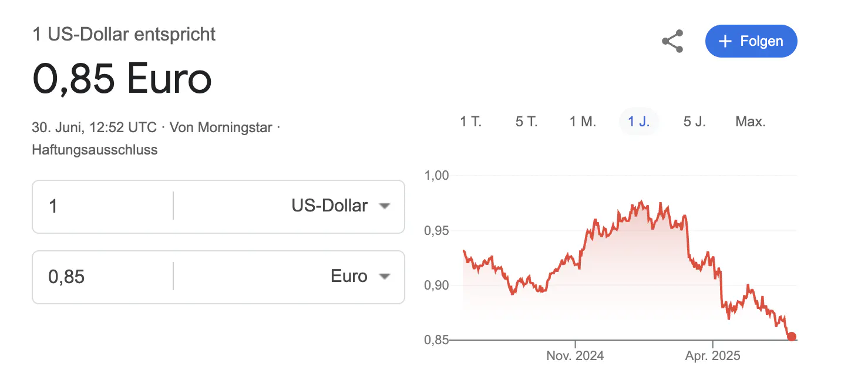
Task: Show the Max. time range
Action: click(751, 122)
